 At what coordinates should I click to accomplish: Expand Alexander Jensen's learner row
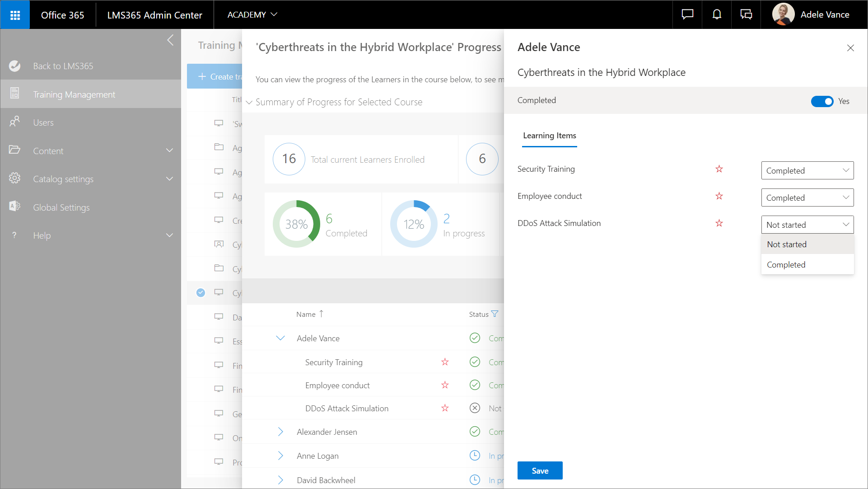click(x=280, y=432)
